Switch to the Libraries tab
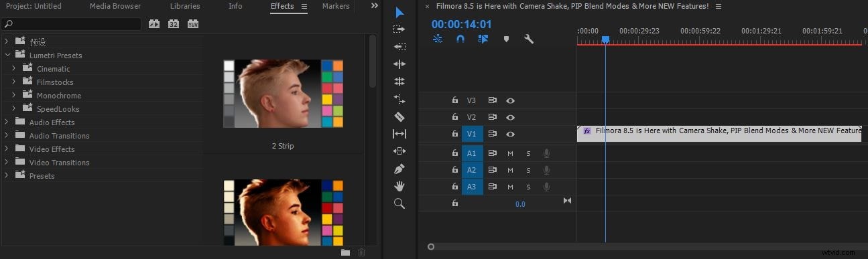The width and height of the screenshot is (868, 259). coord(184,6)
